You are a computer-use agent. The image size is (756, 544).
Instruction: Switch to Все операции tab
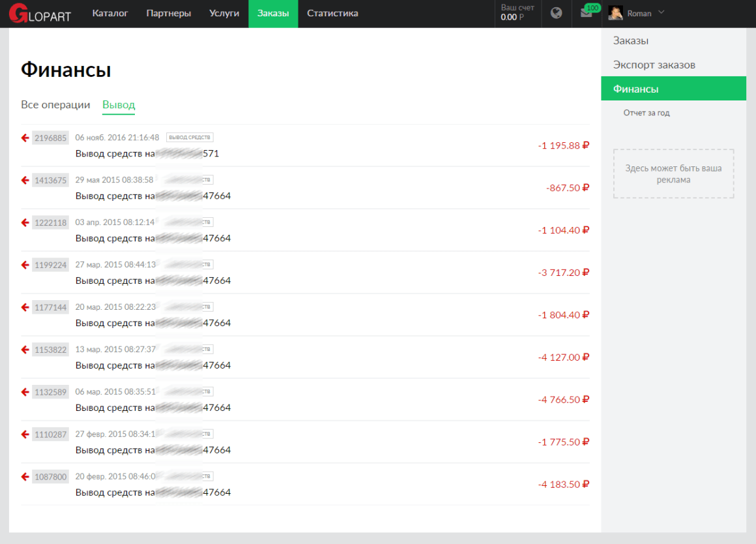(x=55, y=105)
